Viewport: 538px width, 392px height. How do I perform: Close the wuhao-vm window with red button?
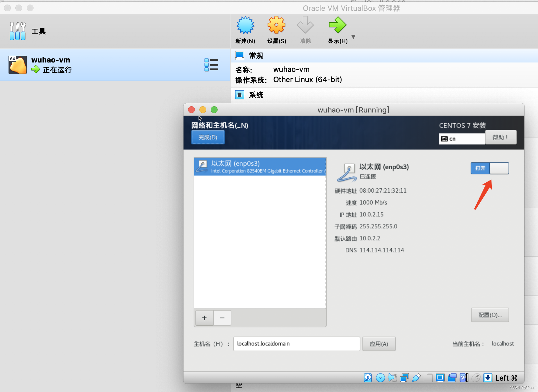191,110
